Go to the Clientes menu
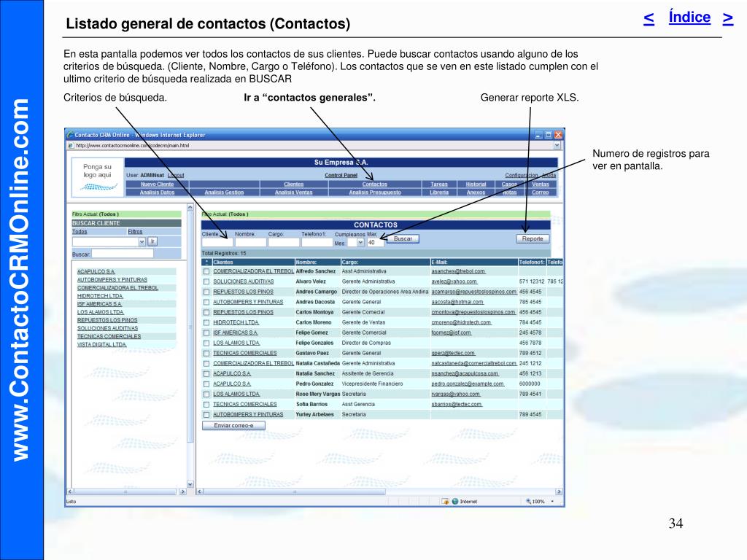This screenshot has height=560, width=747. [293, 184]
